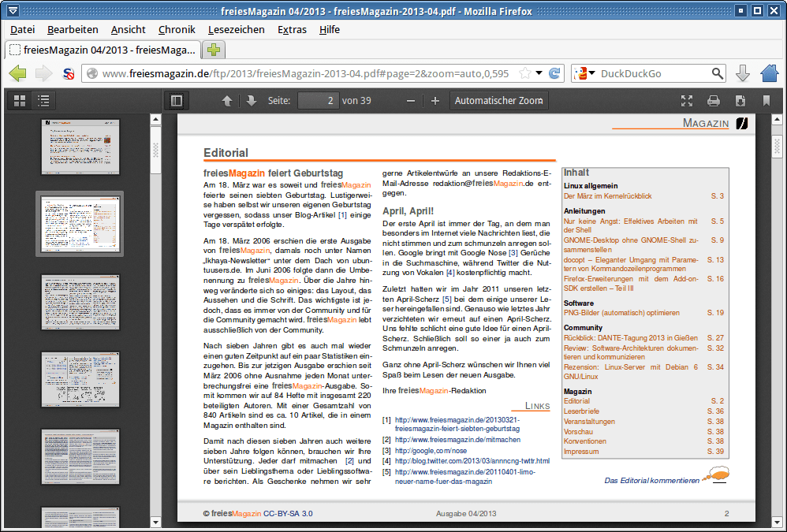Click the globe site identity icon

pyautogui.click(x=92, y=74)
